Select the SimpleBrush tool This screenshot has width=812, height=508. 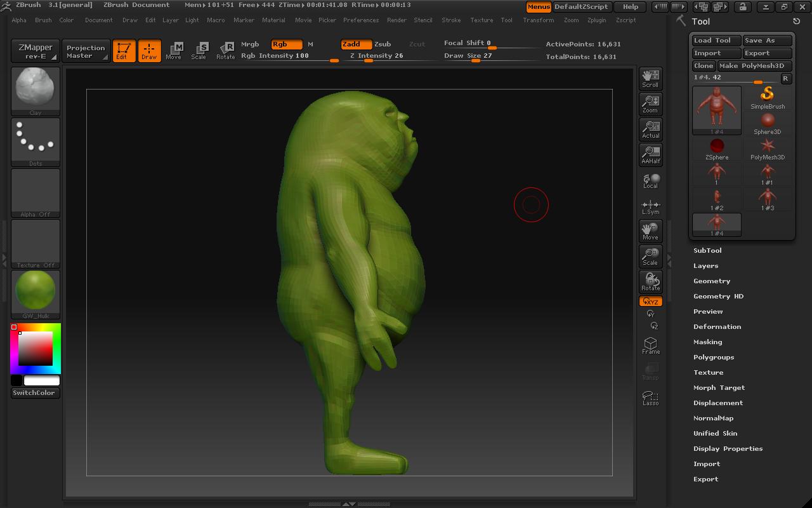768,98
